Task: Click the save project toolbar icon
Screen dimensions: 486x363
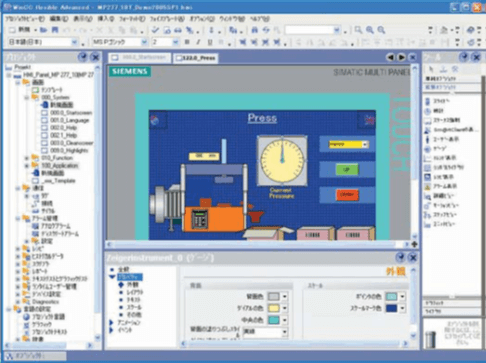Action: pyautogui.click(x=55, y=30)
